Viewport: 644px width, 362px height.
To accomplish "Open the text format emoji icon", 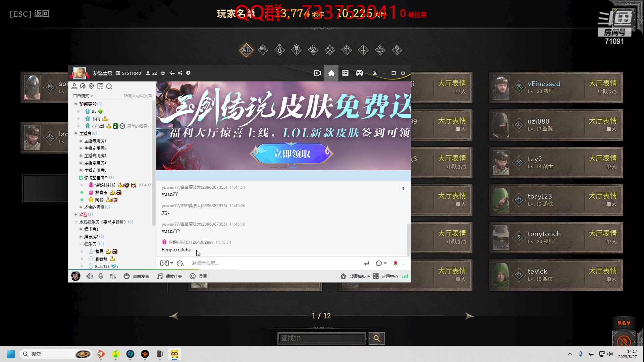I will coord(180,263).
